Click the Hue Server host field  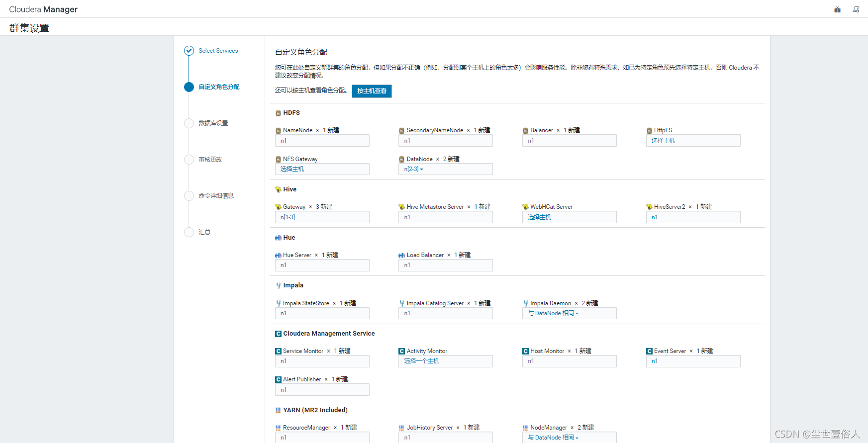(x=322, y=265)
